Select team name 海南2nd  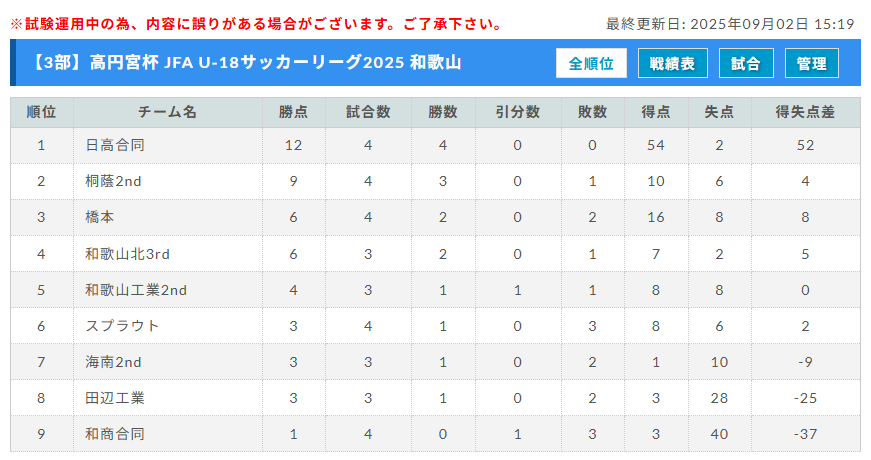113,362
